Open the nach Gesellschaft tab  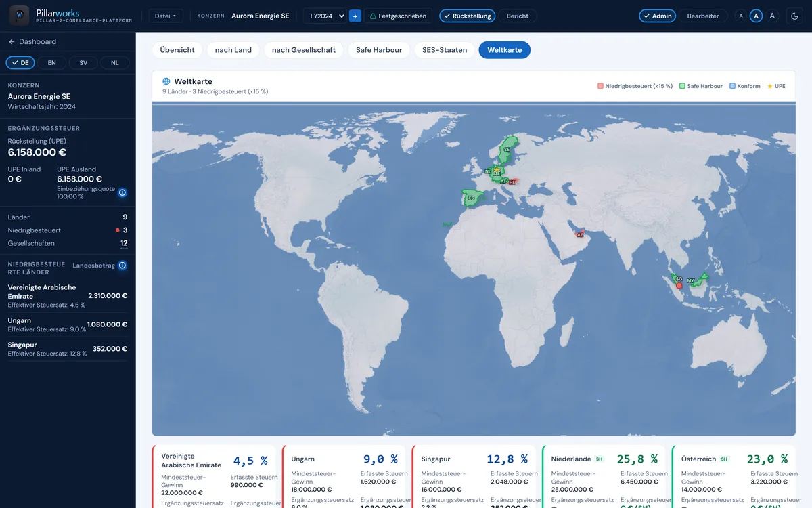click(304, 50)
